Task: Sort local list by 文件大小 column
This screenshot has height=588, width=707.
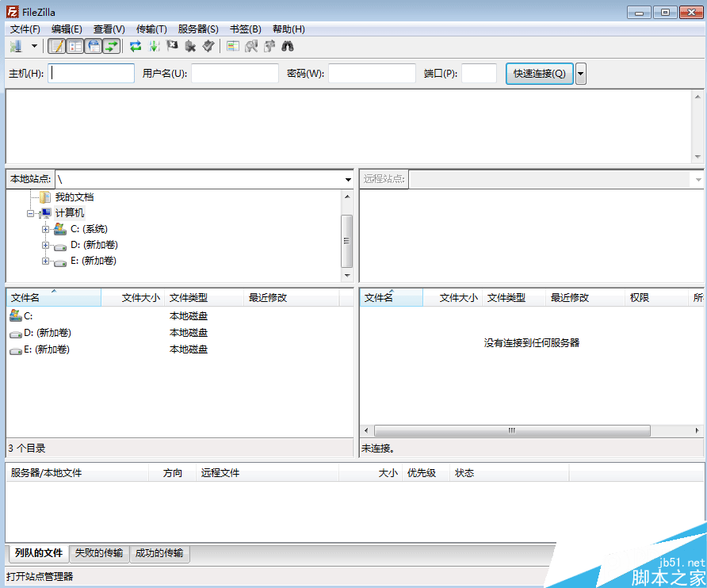Action: coord(133,298)
